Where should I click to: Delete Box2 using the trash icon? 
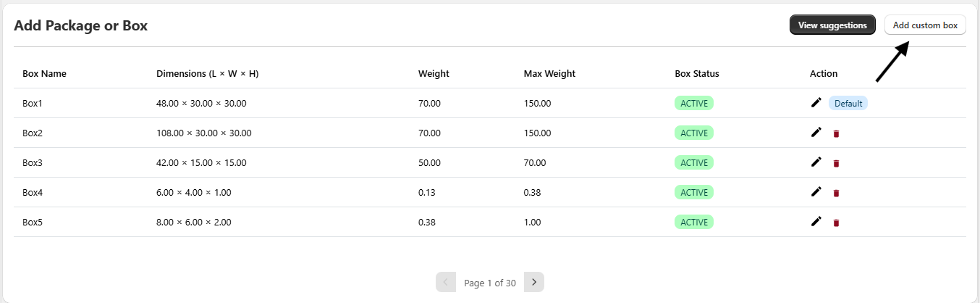[836, 133]
